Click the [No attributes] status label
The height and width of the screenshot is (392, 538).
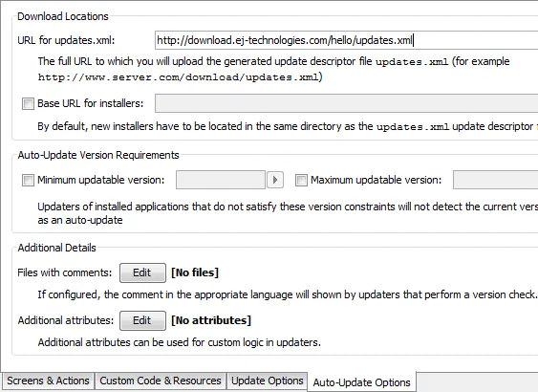(211, 320)
